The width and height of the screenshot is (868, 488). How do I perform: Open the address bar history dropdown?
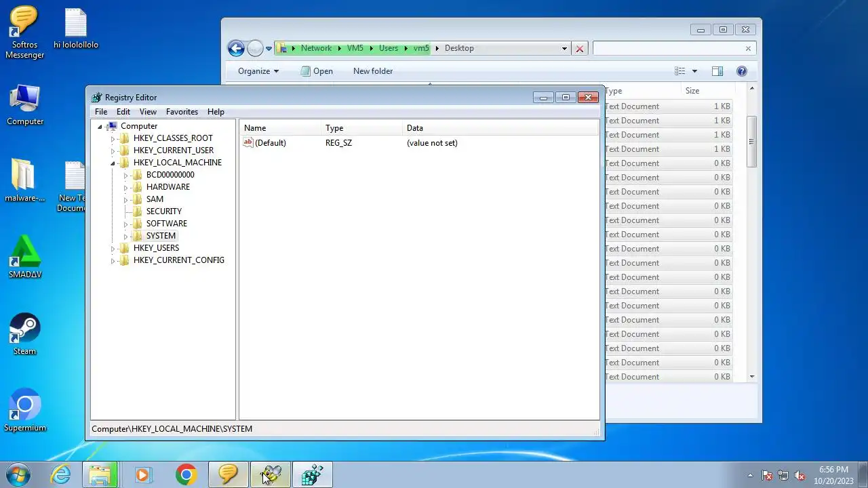[x=564, y=49]
